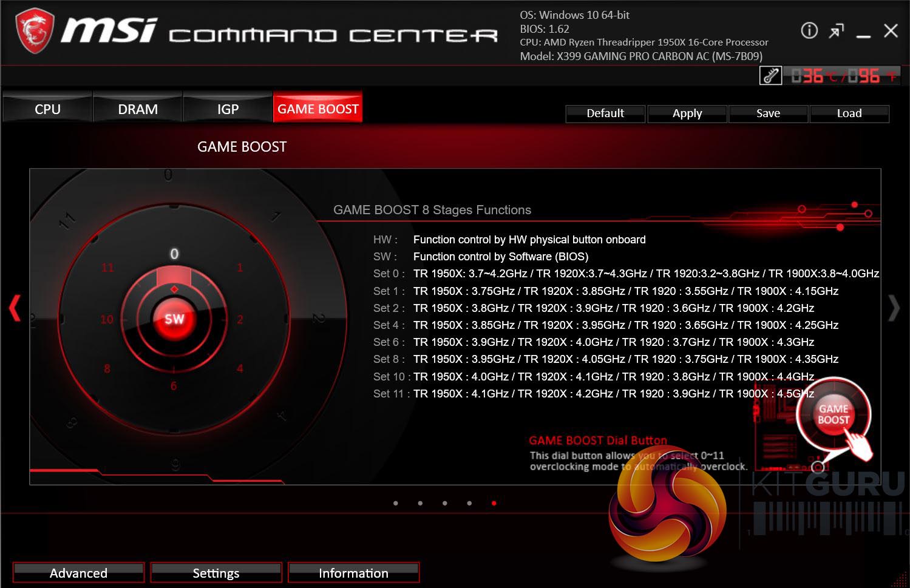Open the IGP tab
The height and width of the screenshot is (588, 910).
(x=228, y=108)
